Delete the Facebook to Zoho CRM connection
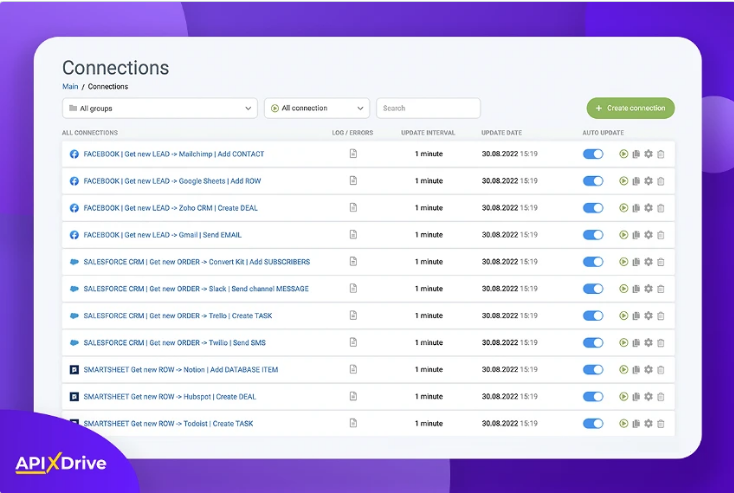 (661, 208)
